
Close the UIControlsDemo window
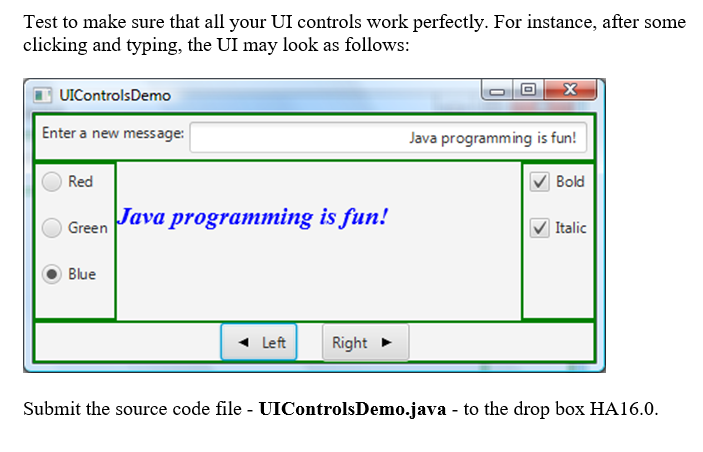[570, 90]
